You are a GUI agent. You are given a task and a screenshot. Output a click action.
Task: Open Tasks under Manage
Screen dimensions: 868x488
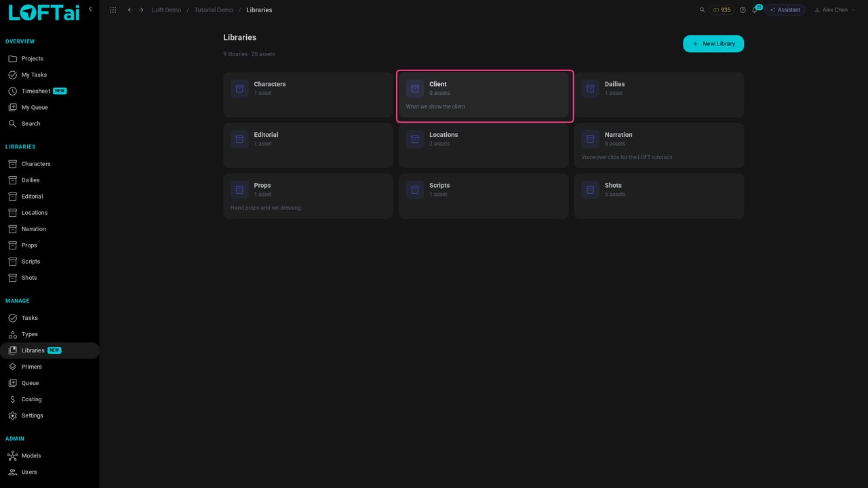(x=50, y=318)
